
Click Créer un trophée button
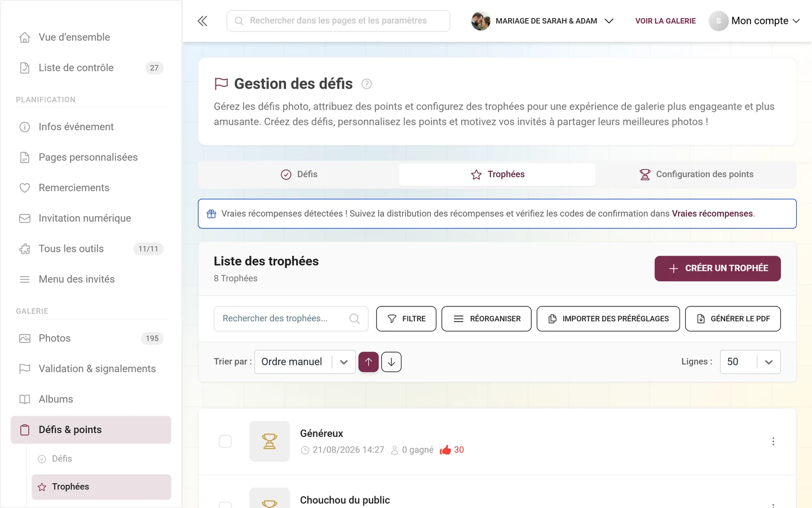click(x=717, y=269)
